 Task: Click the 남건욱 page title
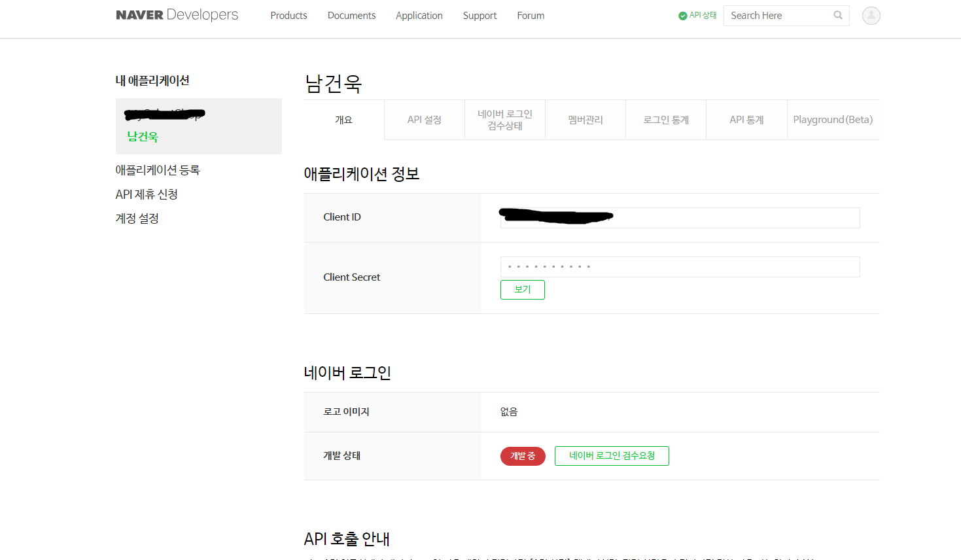333,84
